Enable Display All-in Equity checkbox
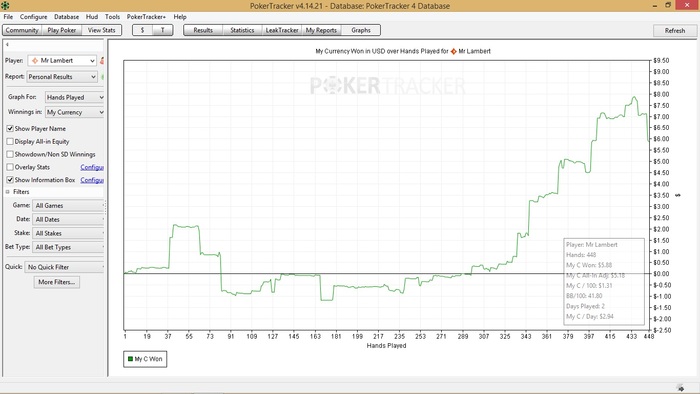 10,141
